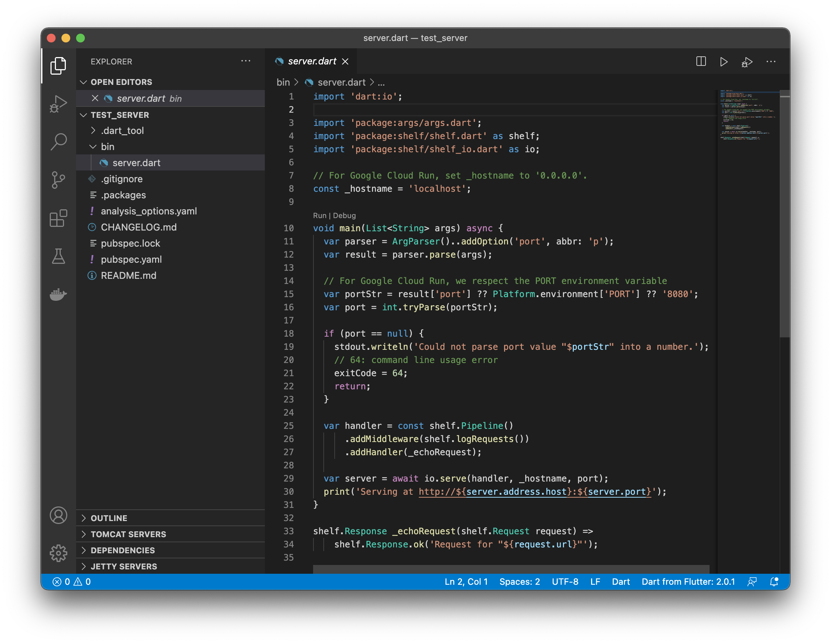
Task: Click the warnings count in status bar
Action: click(x=82, y=581)
